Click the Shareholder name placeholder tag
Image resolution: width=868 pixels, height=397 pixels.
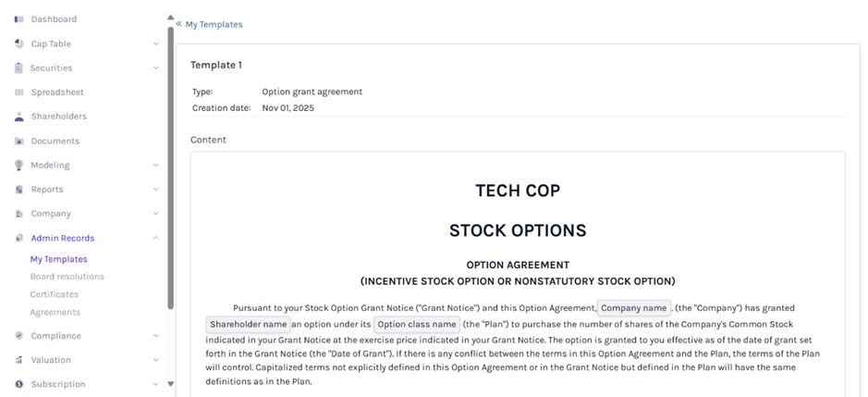[x=248, y=325]
